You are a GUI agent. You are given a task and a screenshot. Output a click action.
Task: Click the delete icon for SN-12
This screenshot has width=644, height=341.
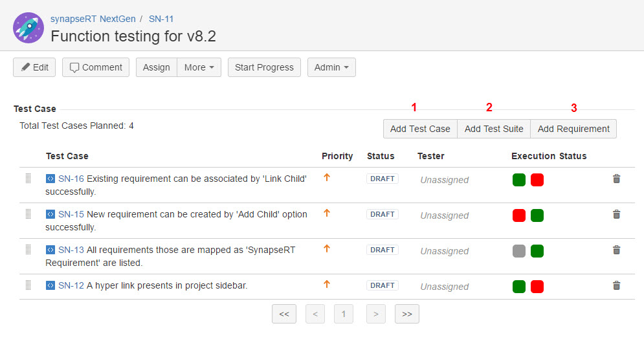[616, 285]
